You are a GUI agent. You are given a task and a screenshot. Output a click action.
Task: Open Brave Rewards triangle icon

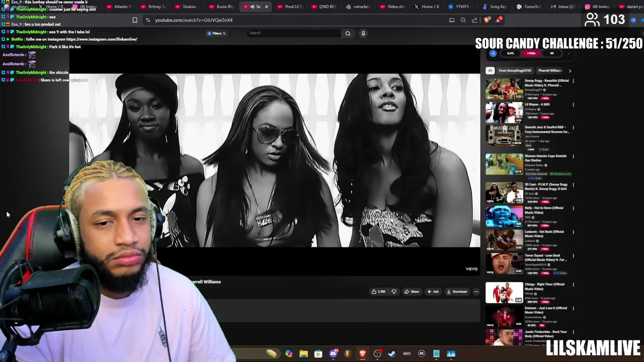pyautogui.click(x=499, y=20)
